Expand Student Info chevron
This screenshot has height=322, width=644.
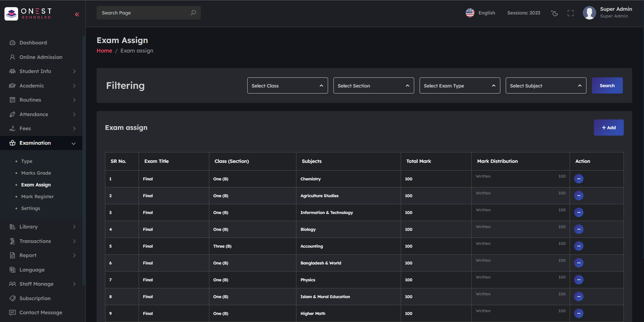pyautogui.click(x=74, y=71)
